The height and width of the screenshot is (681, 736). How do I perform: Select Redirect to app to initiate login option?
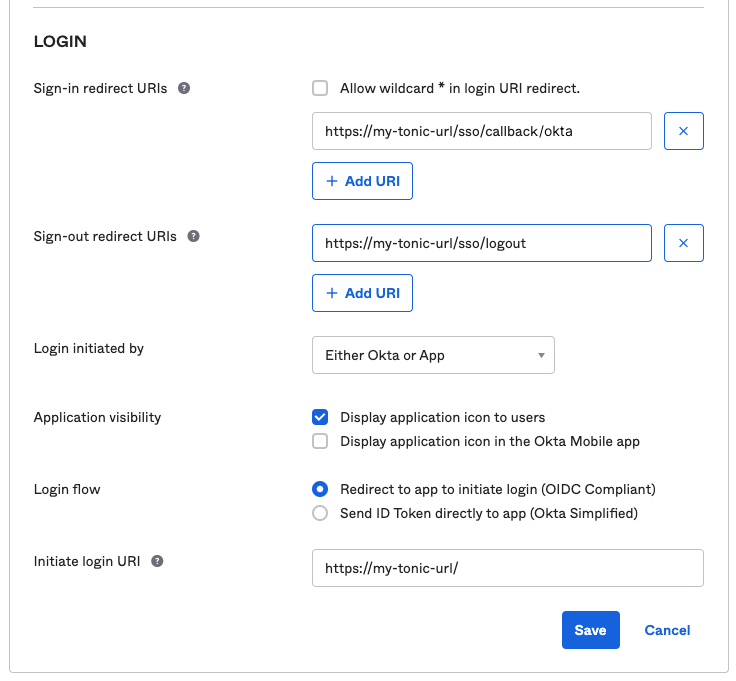[x=320, y=489]
